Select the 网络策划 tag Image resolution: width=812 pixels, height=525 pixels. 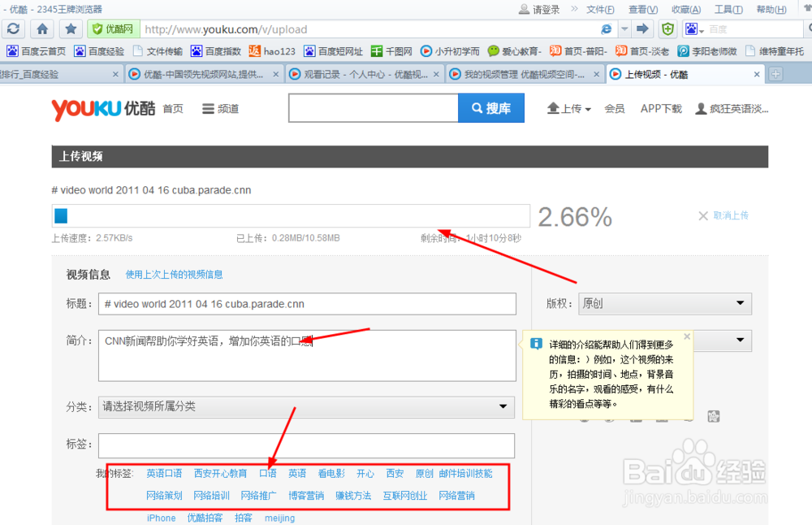click(164, 496)
